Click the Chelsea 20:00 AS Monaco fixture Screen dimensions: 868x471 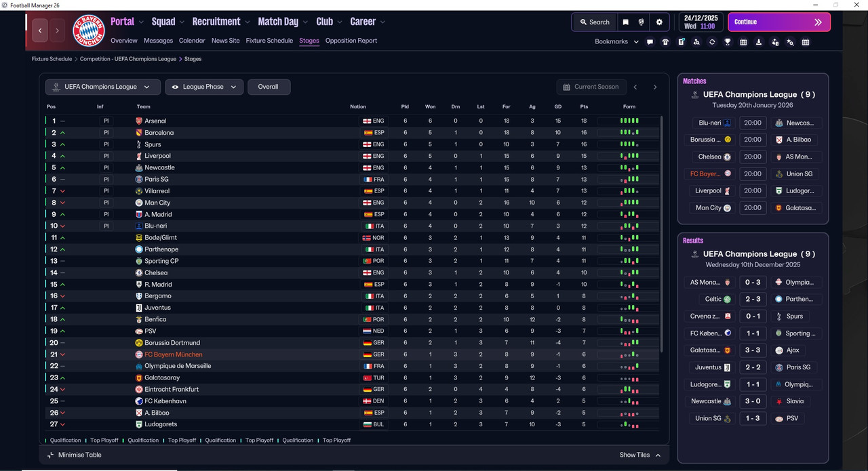click(753, 157)
